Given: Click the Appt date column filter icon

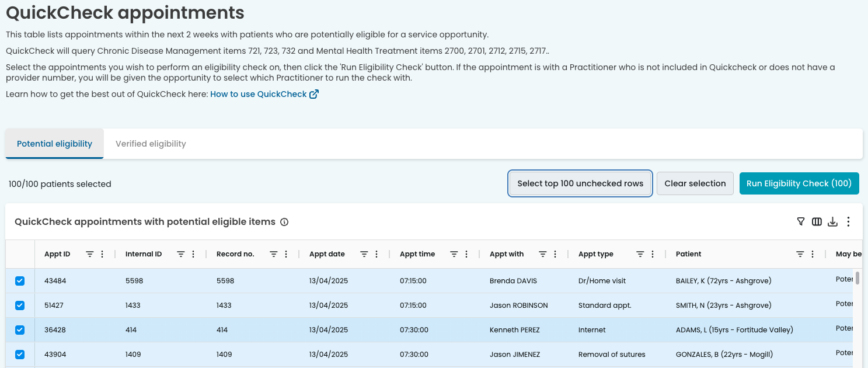Looking at the screenshot, I should [x=364, y=254].
